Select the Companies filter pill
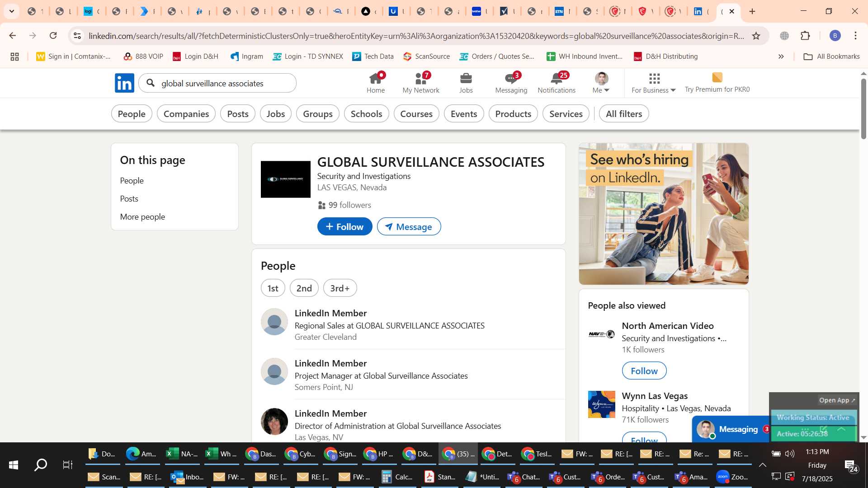 click(x=186, y=114)
